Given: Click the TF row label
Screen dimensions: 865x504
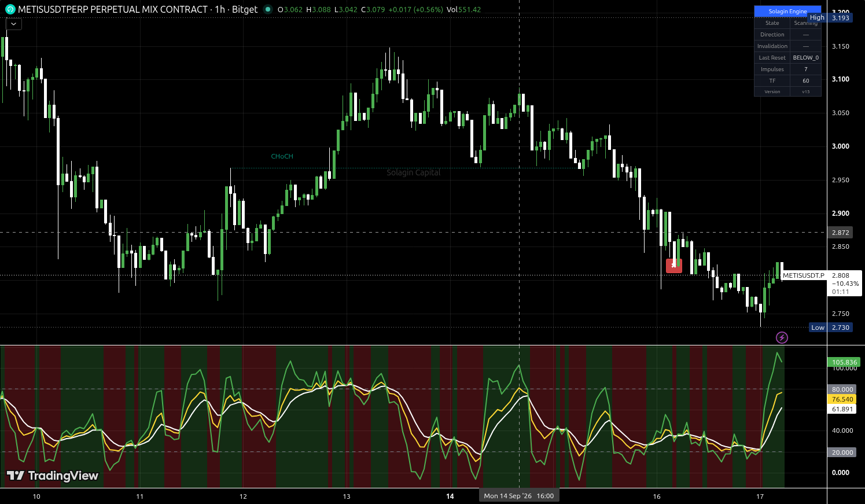Looking at the screenshot, I should click(772, 81).
